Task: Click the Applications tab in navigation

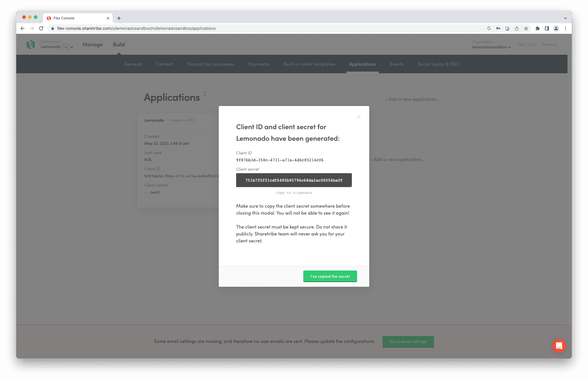Action: [x=363, y=64]
